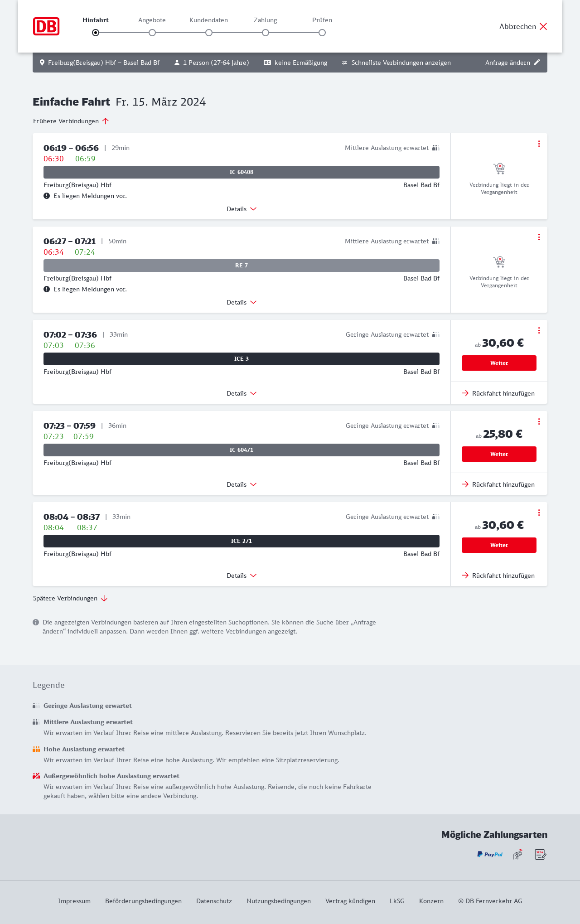Load Spätere Verbindungen

coord(70,598)
